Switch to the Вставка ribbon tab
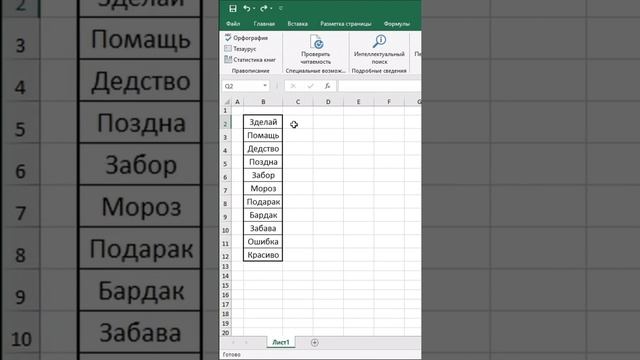This screenshot has height=360, width=640. (298, 24)
